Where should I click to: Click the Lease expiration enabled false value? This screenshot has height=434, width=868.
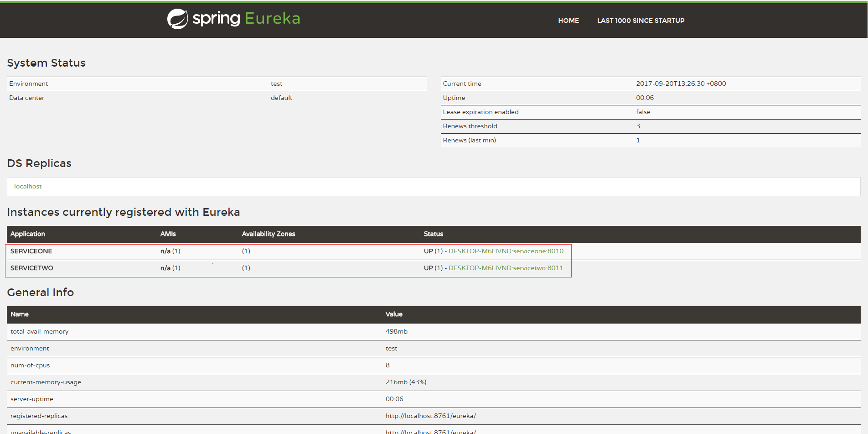pos(643,112)
